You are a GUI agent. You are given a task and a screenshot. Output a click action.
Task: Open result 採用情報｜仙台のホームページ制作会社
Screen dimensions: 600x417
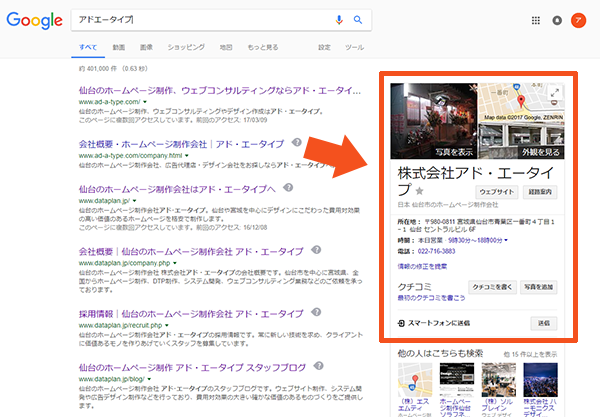(x=191, y=314)
